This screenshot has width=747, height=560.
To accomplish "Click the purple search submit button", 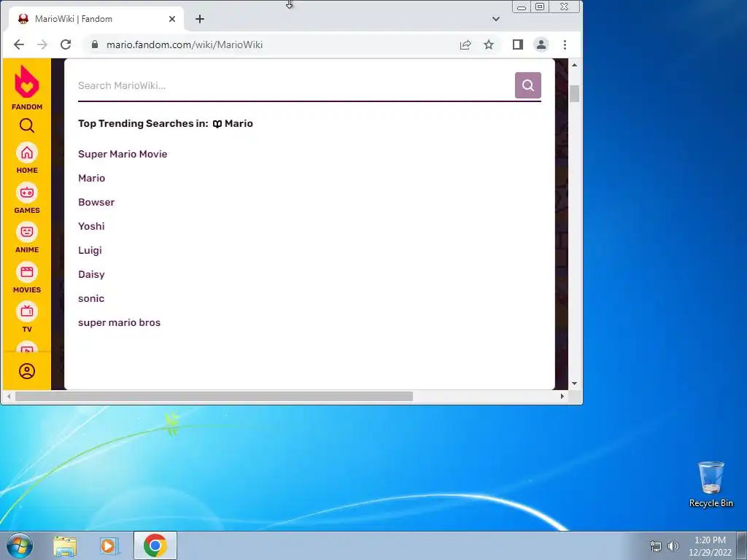I will (x=528, y=85).
